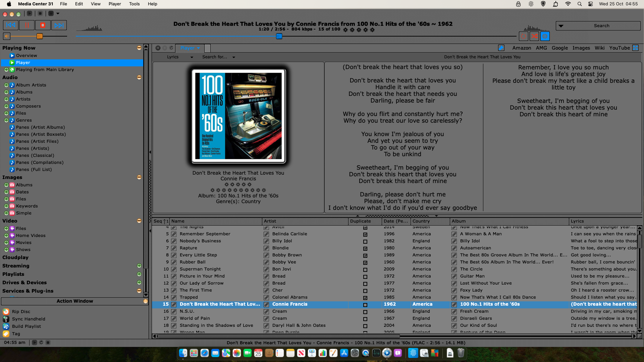This screenshot has height=362, width=644.
Task: Edit the name of Trapped row
Action: click(x=174, y=298)
